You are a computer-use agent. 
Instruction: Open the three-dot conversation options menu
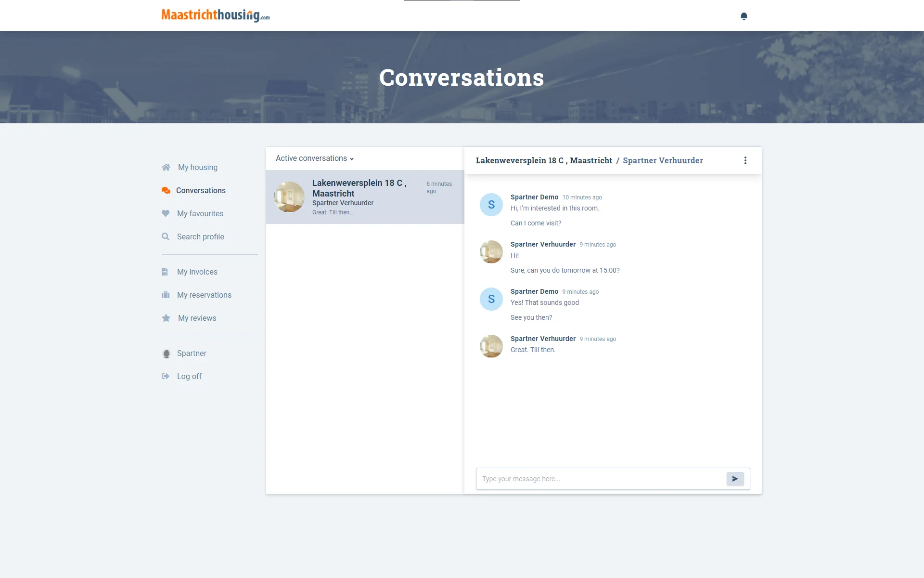coord(745,160)
